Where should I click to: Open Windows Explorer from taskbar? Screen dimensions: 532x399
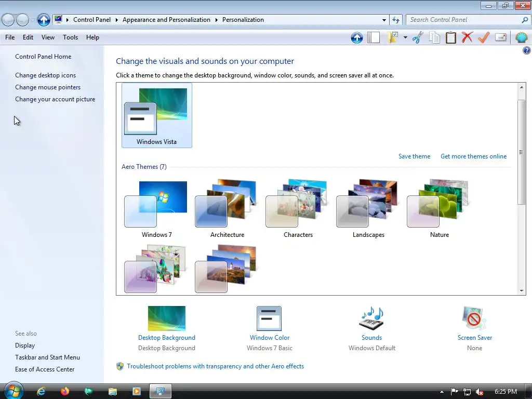point(112,392)
